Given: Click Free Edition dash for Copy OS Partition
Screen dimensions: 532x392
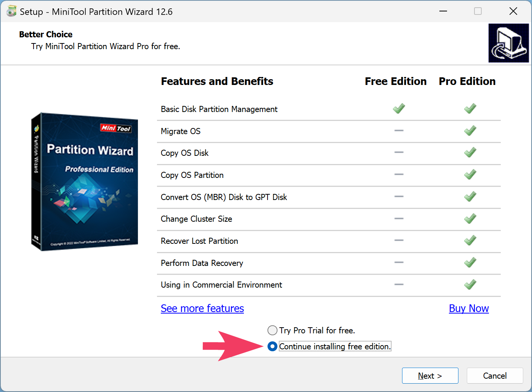Looking at the screenshot, I should point(399,174).
